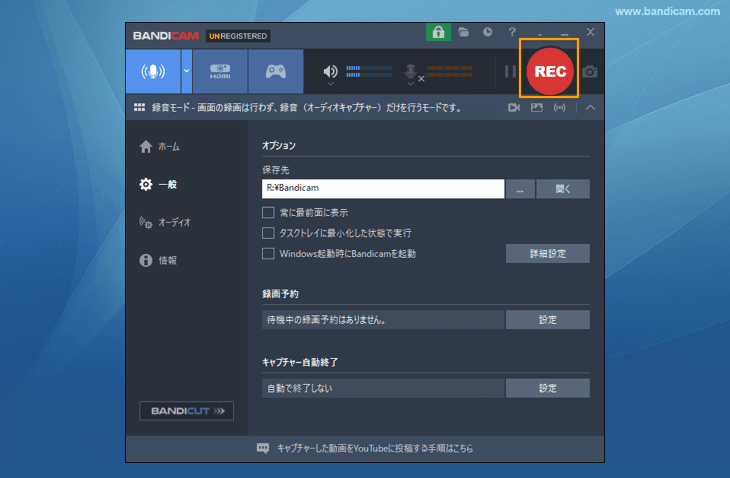Viewport: 730px width, 478px height.
Task: Click the green lock registration icon
Action: click(x=438, y=32)
